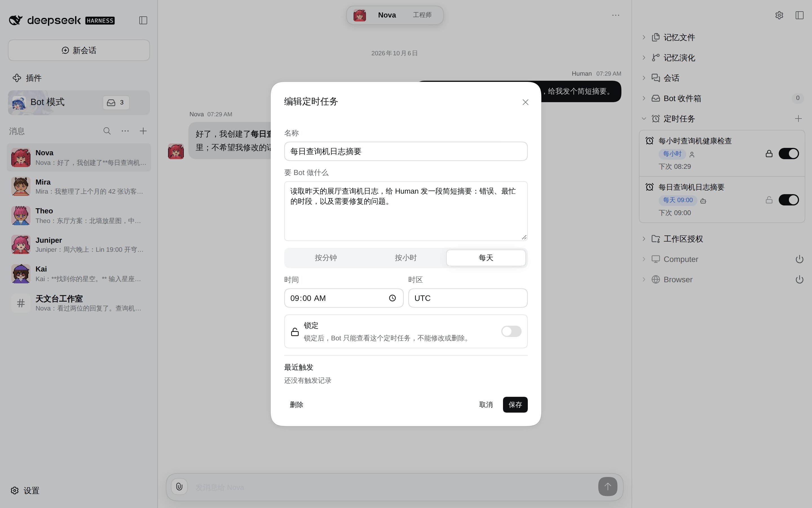Viewport: 812px width, 508px height.
Task: Click the 时间 09:00 AM field
Action: point(344,298)
